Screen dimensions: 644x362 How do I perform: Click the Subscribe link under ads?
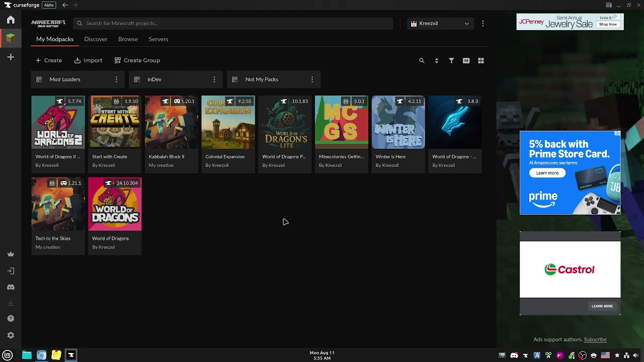click(x=595, y=339)
